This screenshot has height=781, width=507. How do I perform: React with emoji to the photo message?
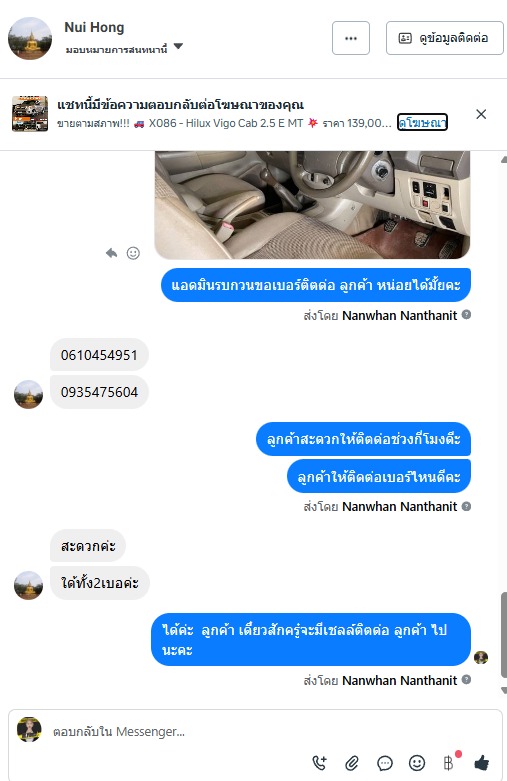click(x=133, y=253)
